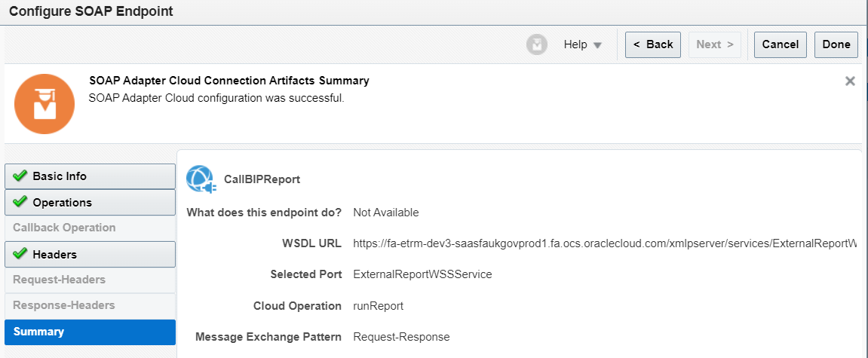The image size is (868, 358).
Task: Click the Not Available description value
Action: point(386,213)
